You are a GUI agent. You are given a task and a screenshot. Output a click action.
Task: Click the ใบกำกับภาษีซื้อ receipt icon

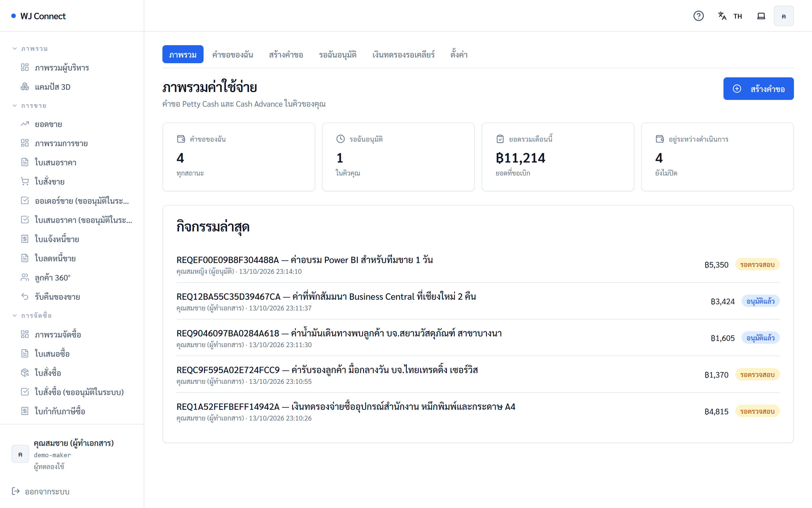25,411
